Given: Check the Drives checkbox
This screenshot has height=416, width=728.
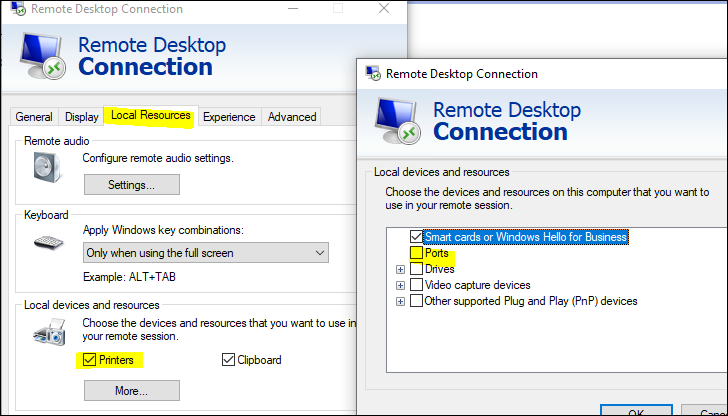Looking at the screenshot, I should coord(416,269).
